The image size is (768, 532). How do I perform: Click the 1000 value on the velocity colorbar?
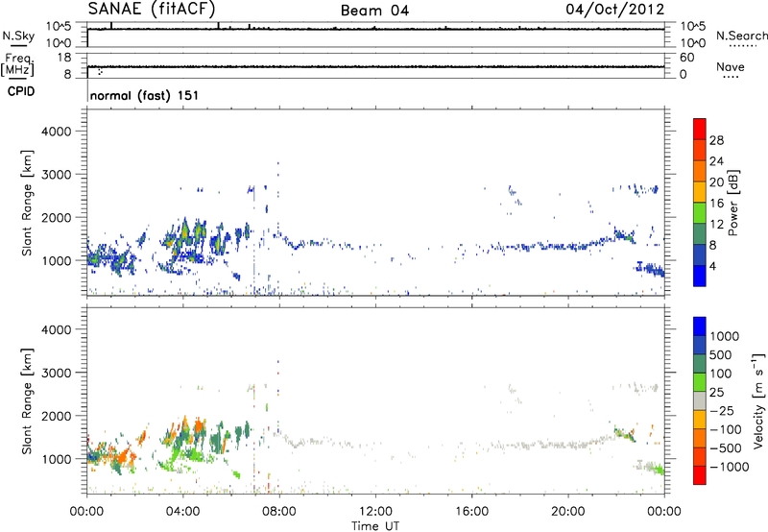[x=724, y=336]
